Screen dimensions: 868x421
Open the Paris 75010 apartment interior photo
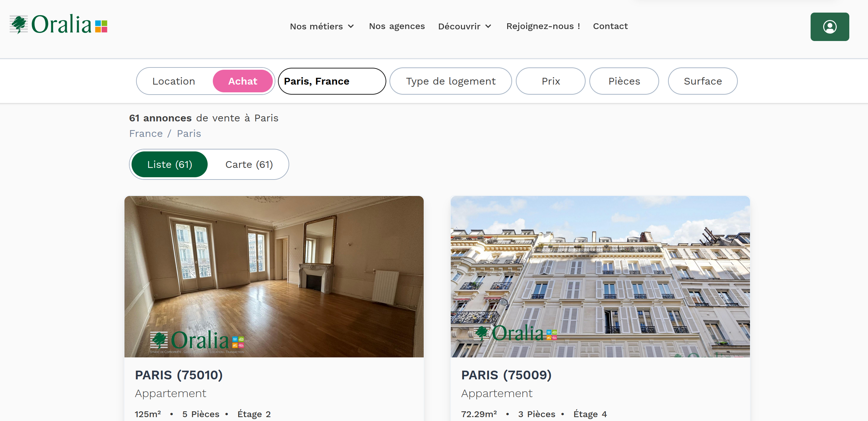(x=274, y=276)
